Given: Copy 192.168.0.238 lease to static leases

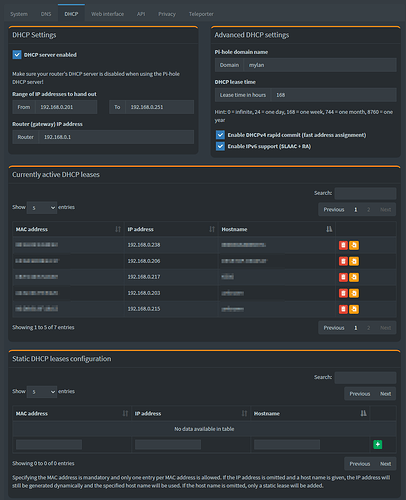Looking at the screenshot, I should coord(354,245).
